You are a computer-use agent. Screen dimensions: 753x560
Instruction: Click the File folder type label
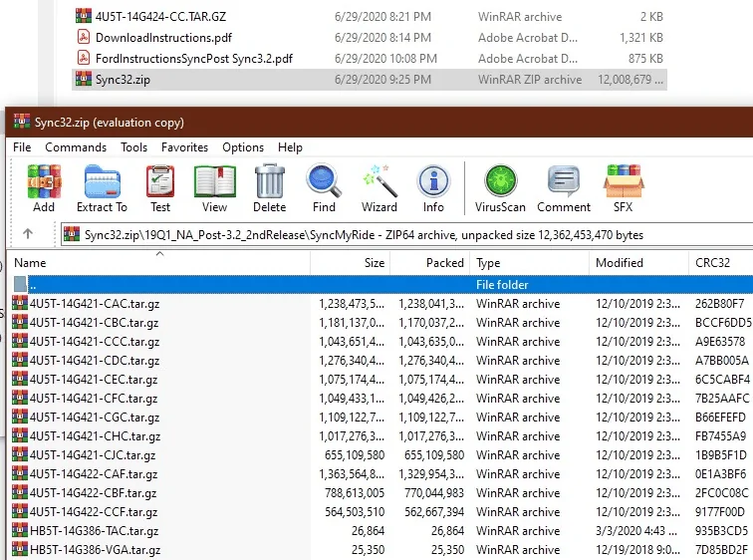tap(502, 284)
